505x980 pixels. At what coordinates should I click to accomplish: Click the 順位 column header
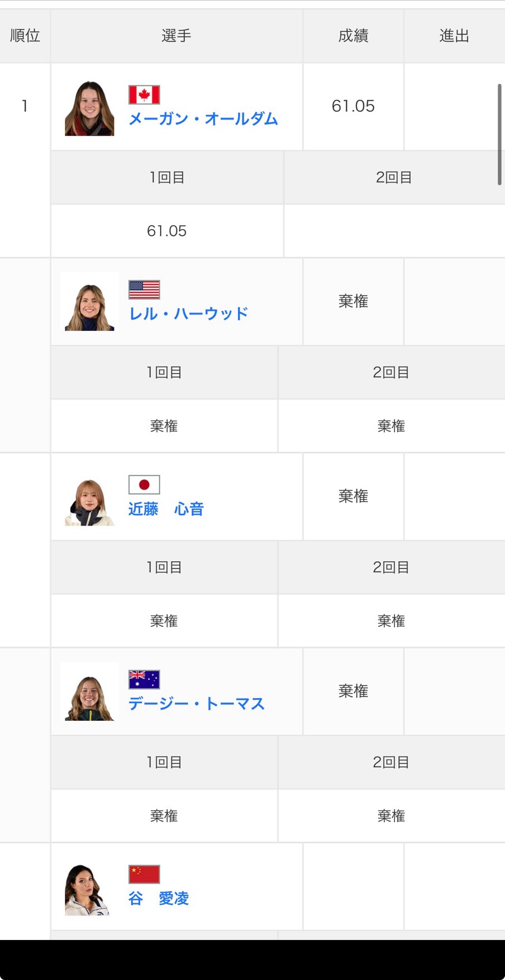tap(25, 36)
